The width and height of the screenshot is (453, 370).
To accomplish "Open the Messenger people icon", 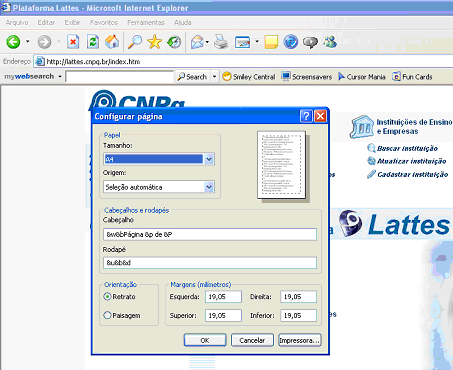I will tap(330, 42).
